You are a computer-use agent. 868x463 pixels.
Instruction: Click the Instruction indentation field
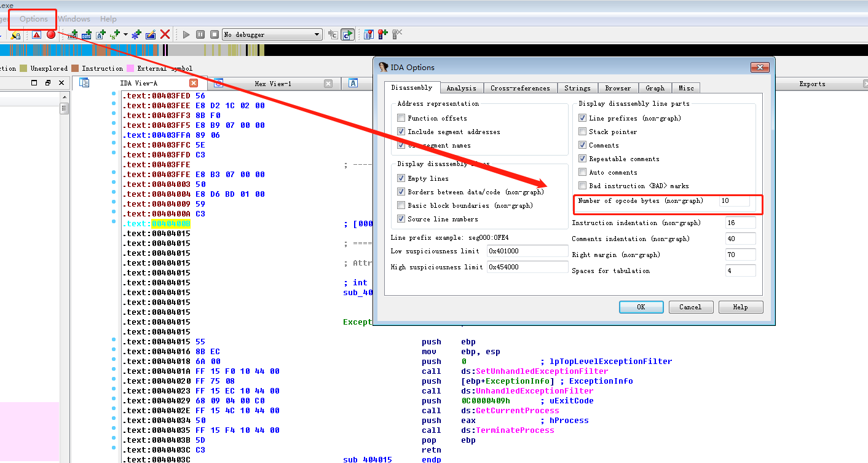pos(741,223)
